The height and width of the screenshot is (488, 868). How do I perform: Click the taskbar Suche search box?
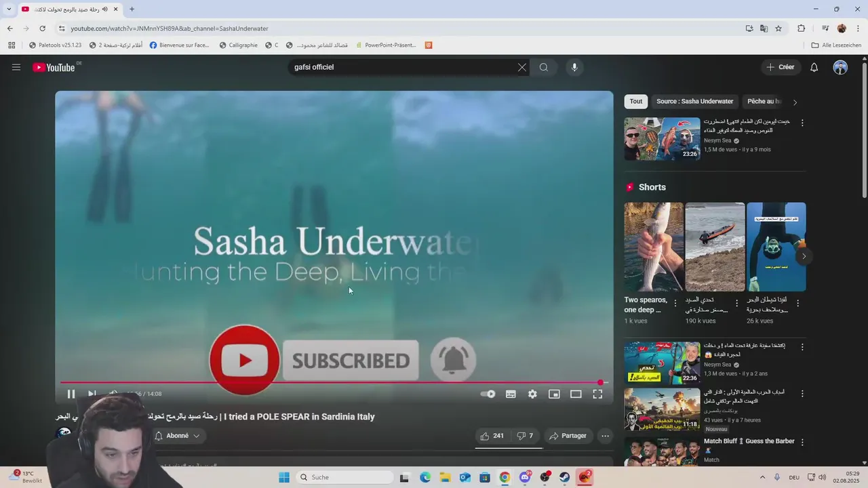click(x=344, y=477)
